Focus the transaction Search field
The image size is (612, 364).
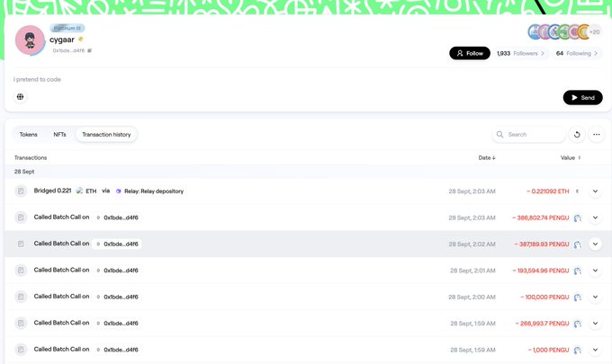coord(528,135)
